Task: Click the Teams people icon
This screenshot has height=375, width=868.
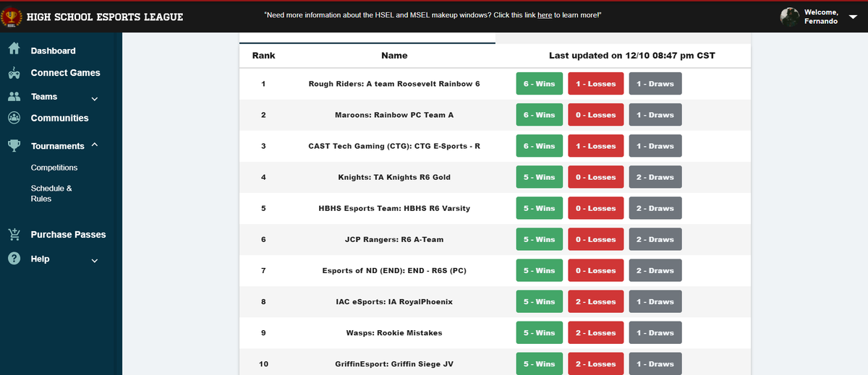Action: [14, 96]
